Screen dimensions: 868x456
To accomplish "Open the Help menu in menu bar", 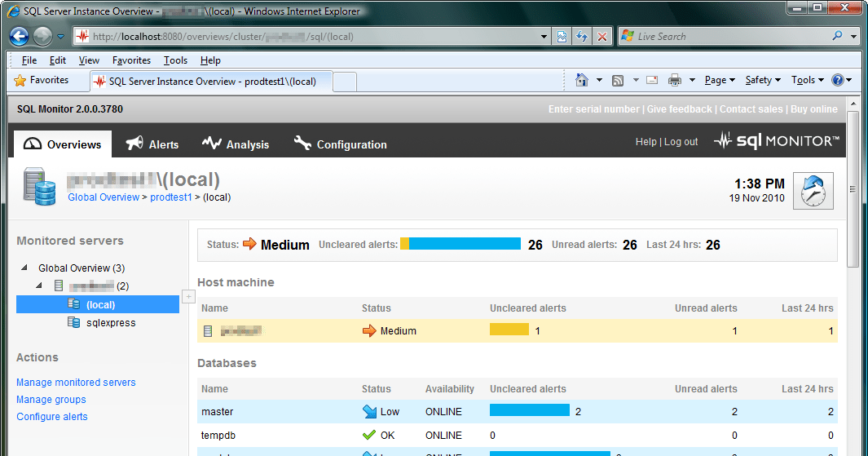I will (210, 60).
